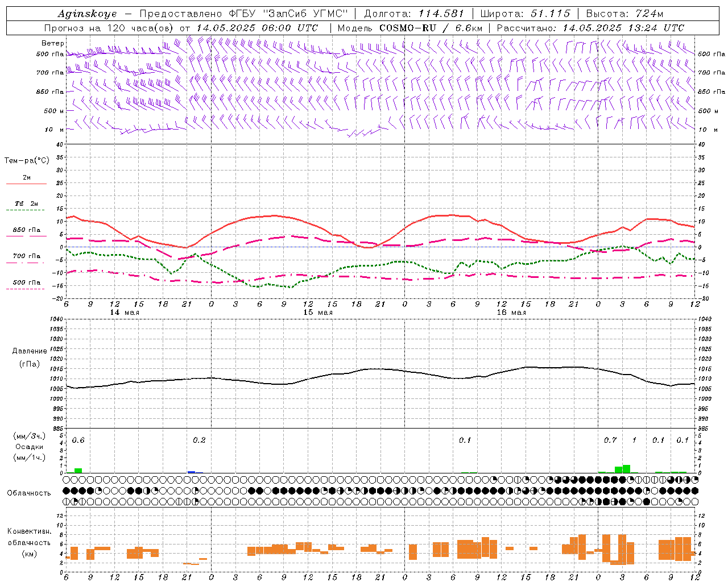Click the dashed line sample under "Td 2м" legend
This screenshot has width=728, height=582.
[x=26, y=210]
